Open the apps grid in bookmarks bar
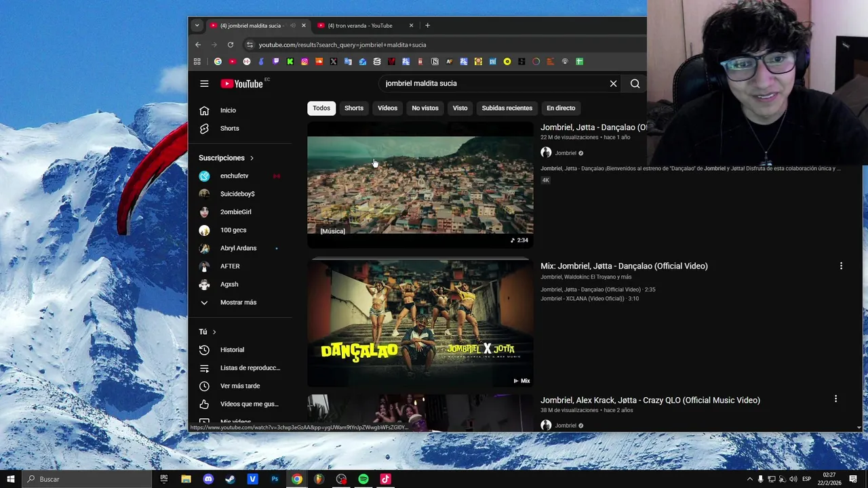 click(x=197, y=62)
